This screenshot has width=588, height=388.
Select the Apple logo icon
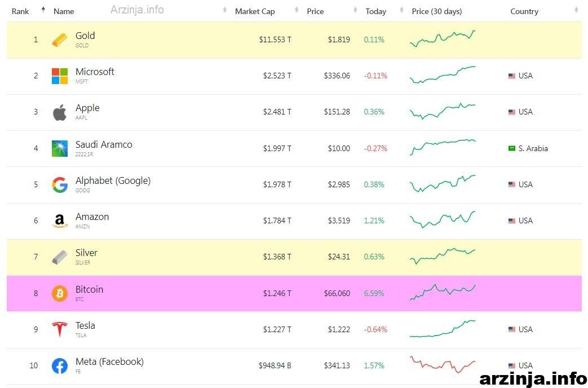pos(60,112)
